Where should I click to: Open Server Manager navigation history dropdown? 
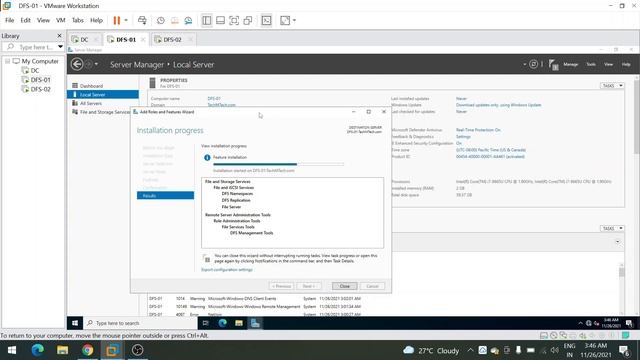coord(96,64)
